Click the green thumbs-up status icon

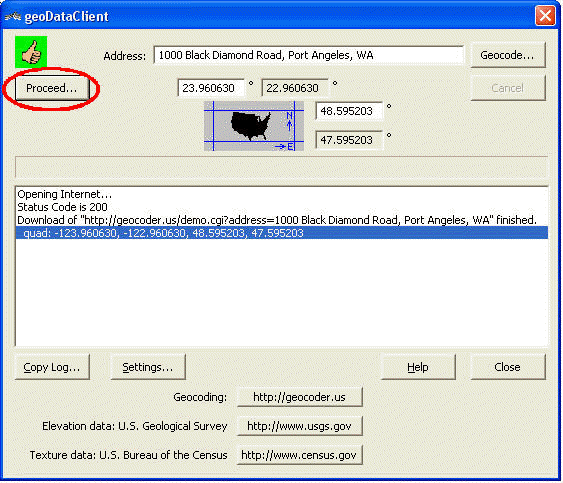click(31, 52)
